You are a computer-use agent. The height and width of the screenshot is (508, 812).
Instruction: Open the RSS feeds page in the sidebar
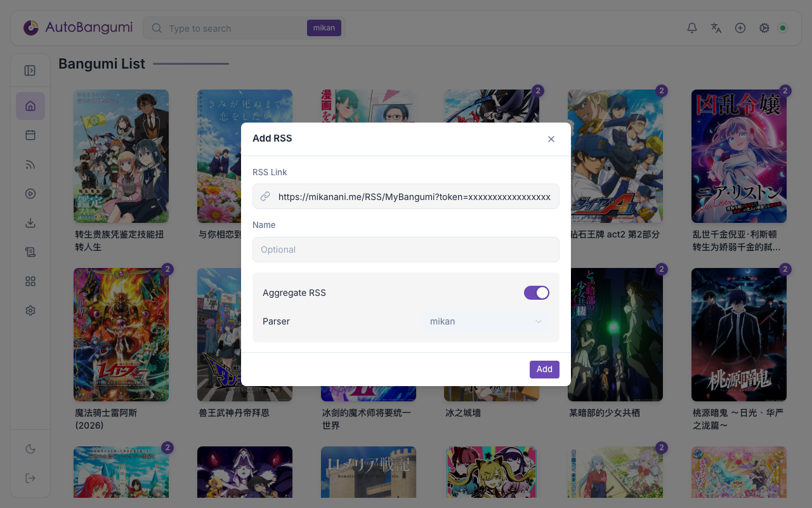30,164
